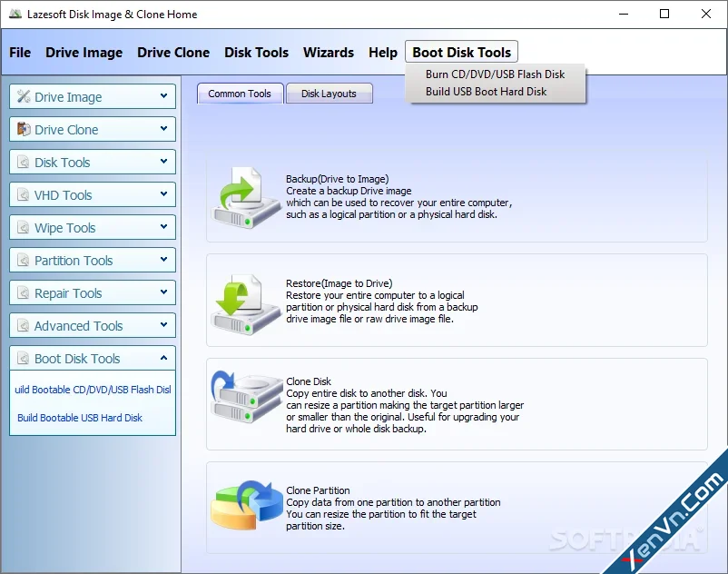
Task: Click the Backup drive-to-image icon
Action: (x=246, y=198)
